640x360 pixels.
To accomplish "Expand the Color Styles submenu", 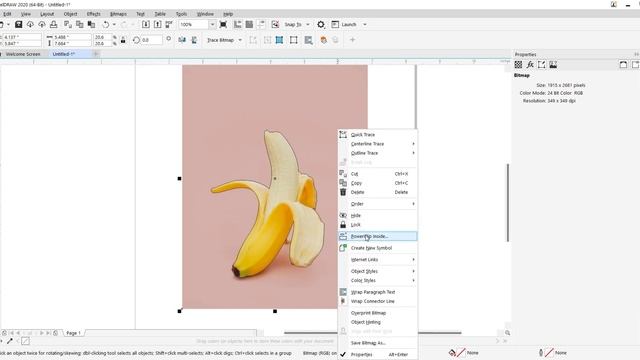I will [378, 280].
